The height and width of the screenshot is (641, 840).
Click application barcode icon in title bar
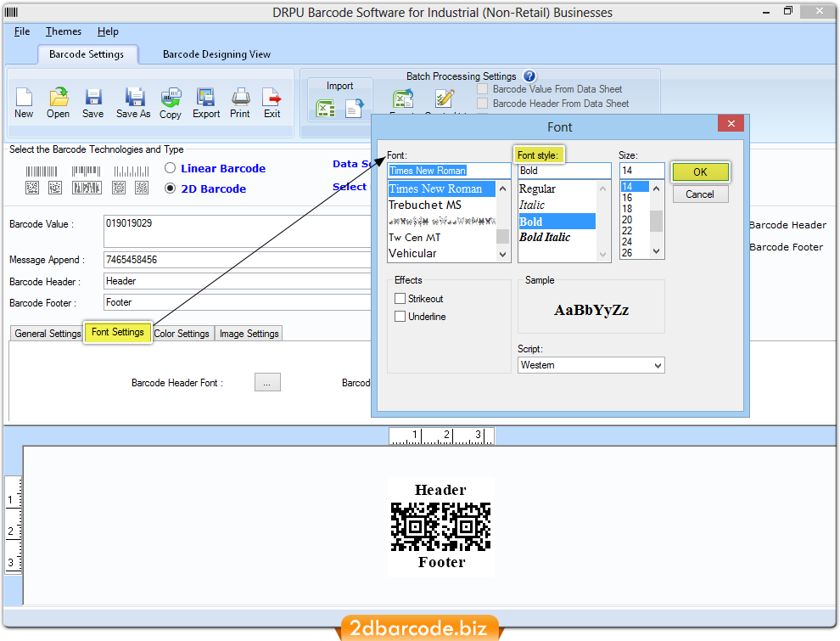pyautogui.click(x=11, y=12)
